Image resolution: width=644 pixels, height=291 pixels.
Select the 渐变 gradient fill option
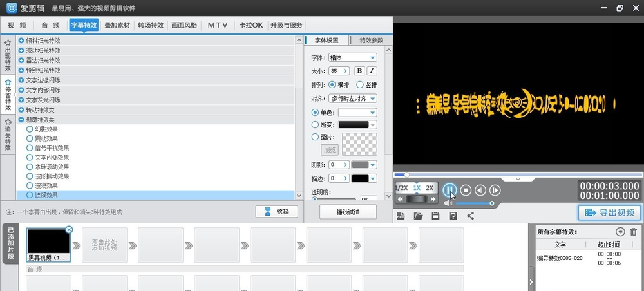(315, 125)
